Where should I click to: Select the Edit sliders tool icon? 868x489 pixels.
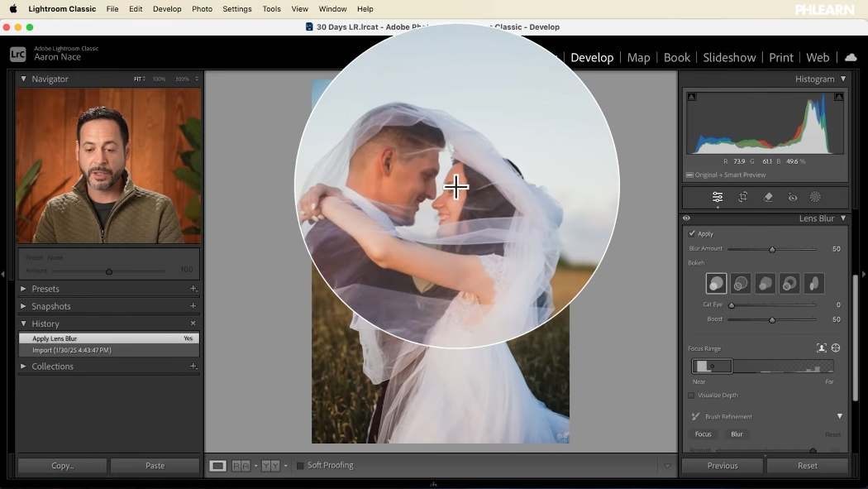pos(718,197)
